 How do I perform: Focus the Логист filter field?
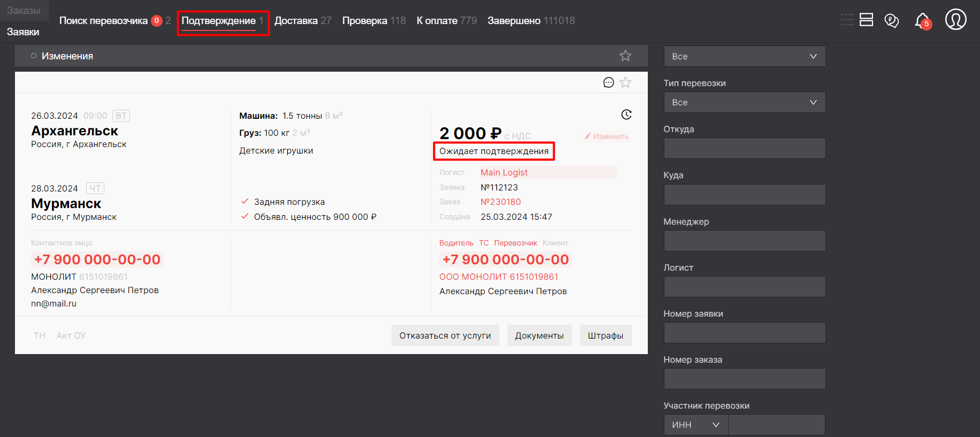pos(745,287)
